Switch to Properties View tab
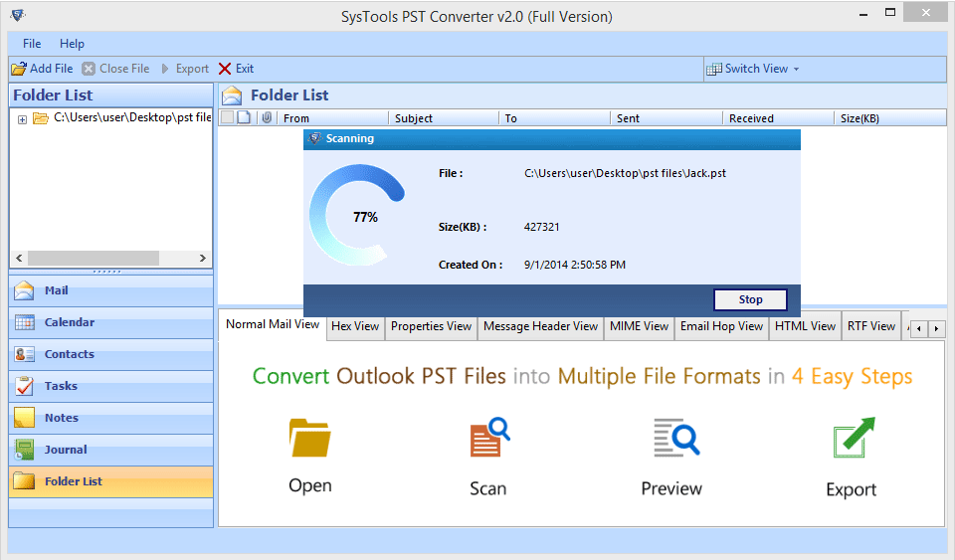This screenshot has width=955, height=560. pyautogui.click(x=431, y=326)
